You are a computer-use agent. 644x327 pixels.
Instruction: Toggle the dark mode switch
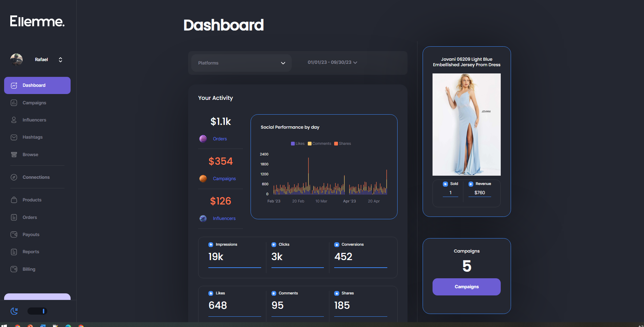[x=37, y=311]
